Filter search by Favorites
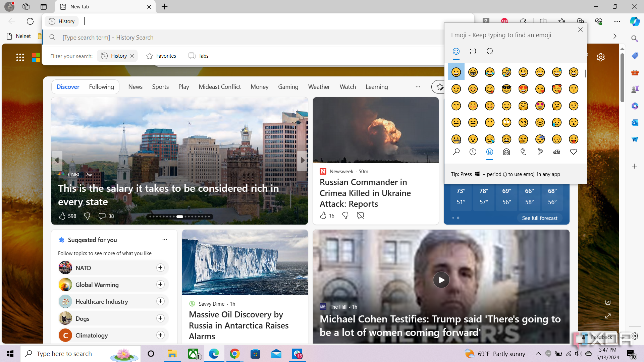The height and width of the screenshot is (362, 644). click(161, 56)
